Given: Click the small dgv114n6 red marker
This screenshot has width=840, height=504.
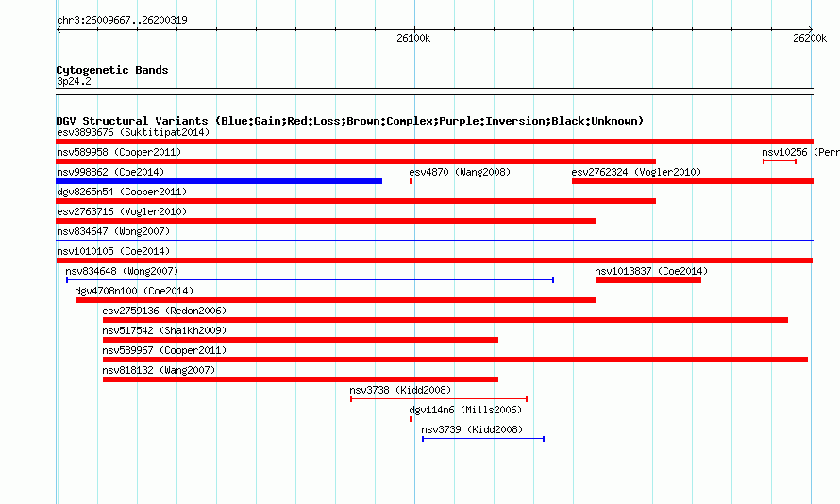Looking at the screenshot, I should [411, 419].
